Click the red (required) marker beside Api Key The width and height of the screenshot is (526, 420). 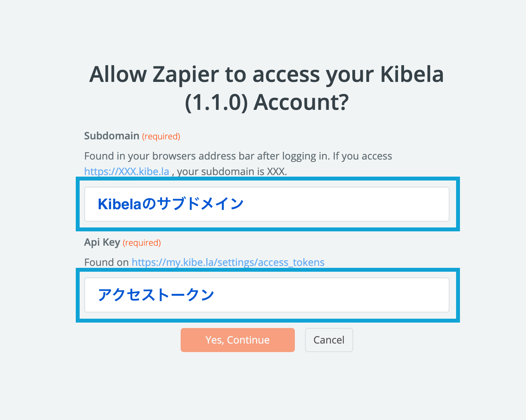pos(142,243)
